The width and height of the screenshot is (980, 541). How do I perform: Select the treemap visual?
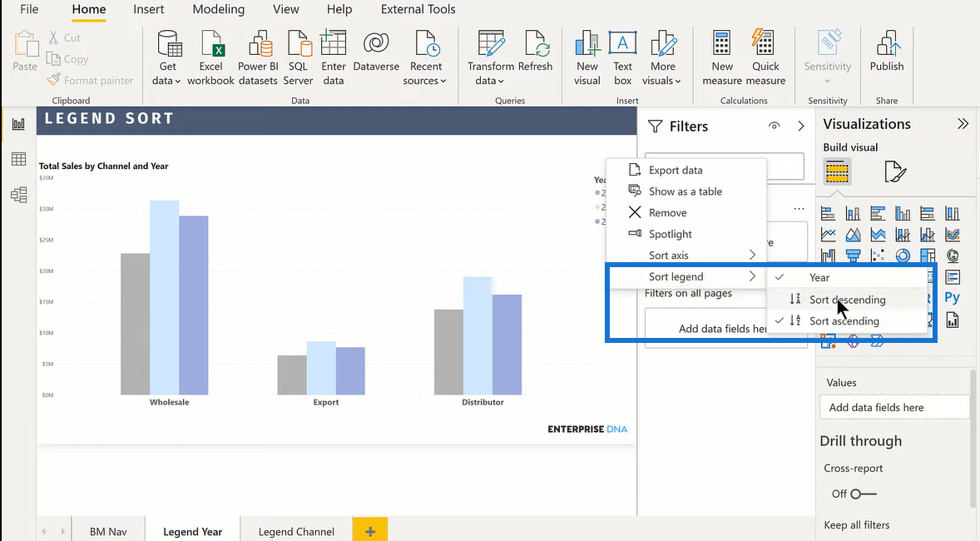[x=928, y=256]
